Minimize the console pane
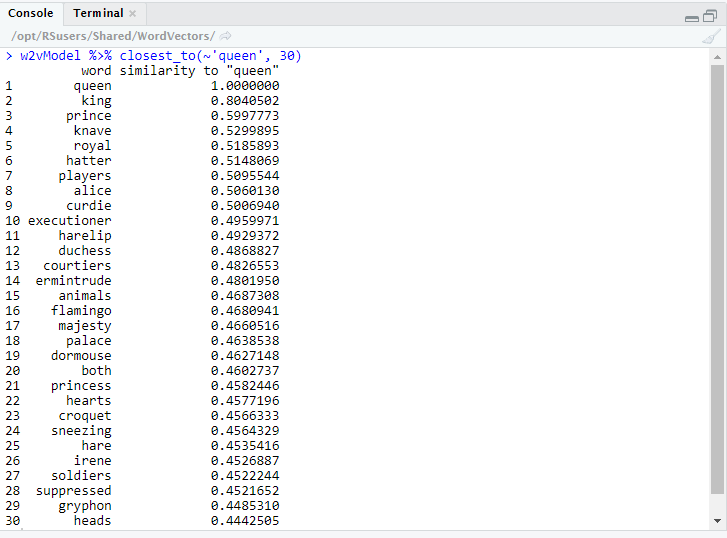The image size is (727, 538). click(691, 17)
